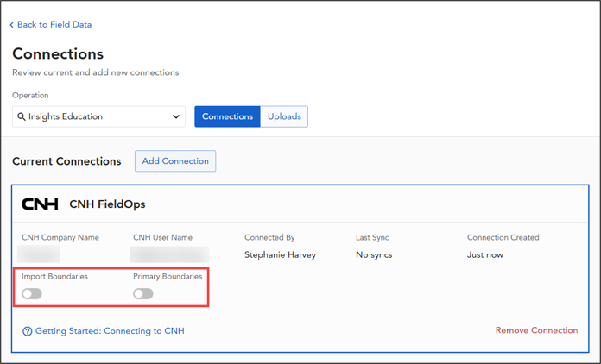Open the Insights Education operation dropdown

click(99, 116)
